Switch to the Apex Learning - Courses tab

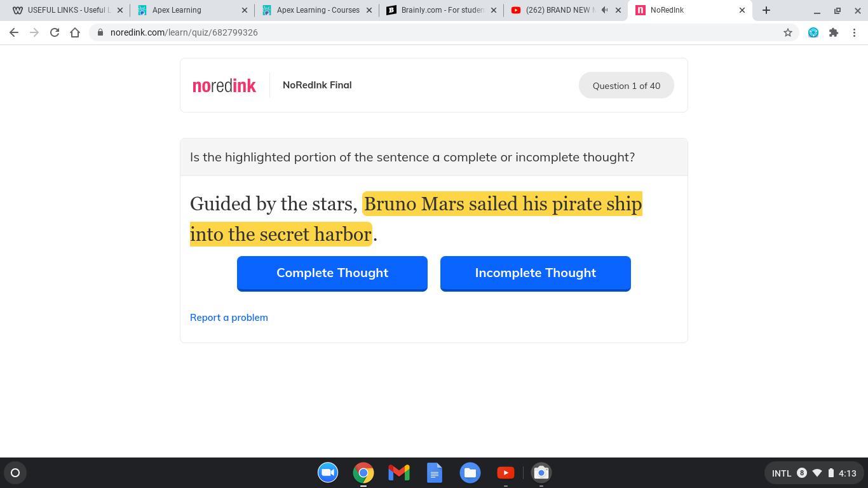coord(317,10)
